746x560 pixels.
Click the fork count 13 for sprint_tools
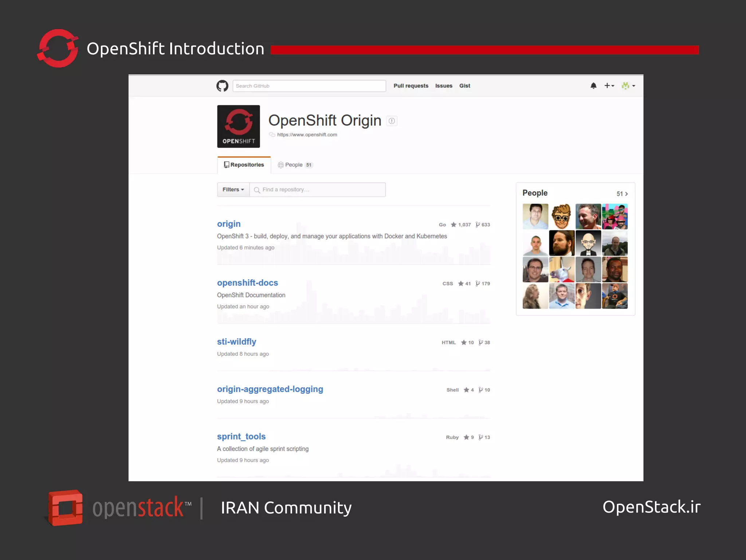coord(484,437)
